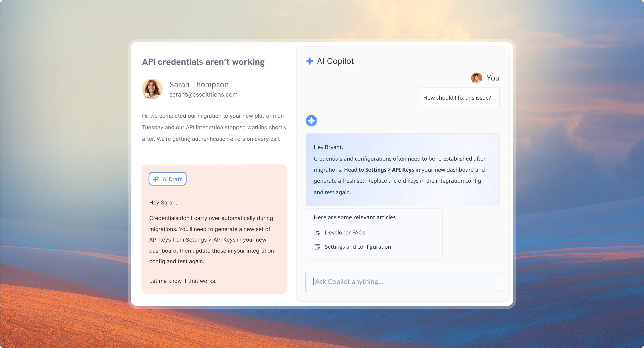This screenshot has height=348, width=644.
Task: Click the Hey Bryant greeting in Copilot reply
Action: click(328, 147)
